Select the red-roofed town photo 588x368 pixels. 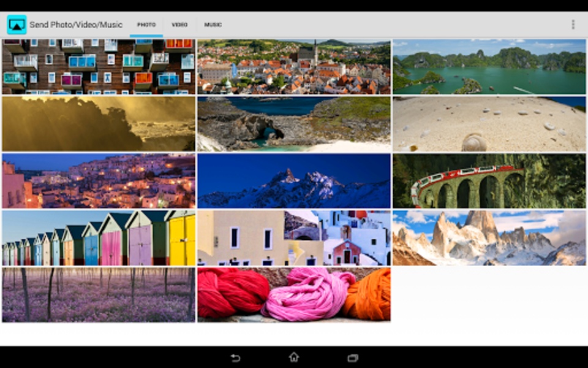tap(294, 66)
